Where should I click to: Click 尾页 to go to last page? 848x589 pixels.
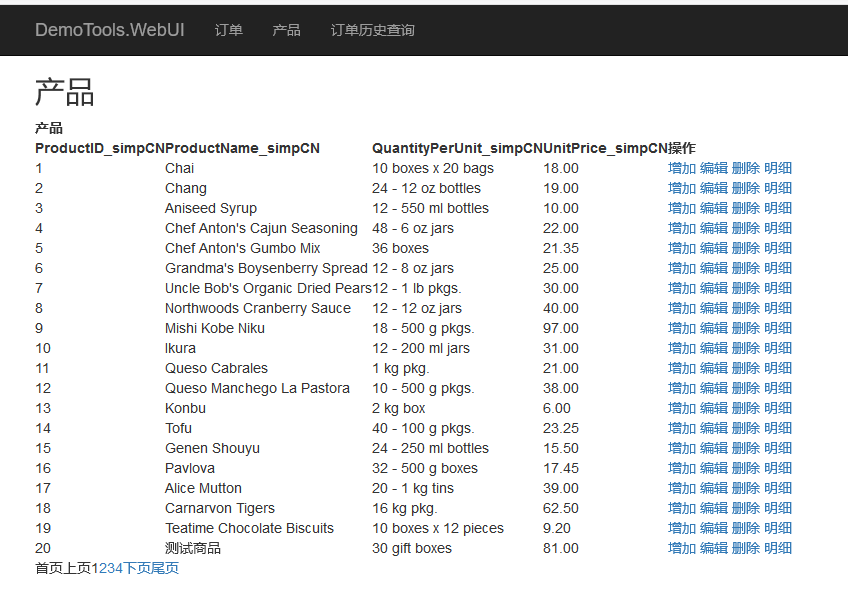click(x=165, y=568)
